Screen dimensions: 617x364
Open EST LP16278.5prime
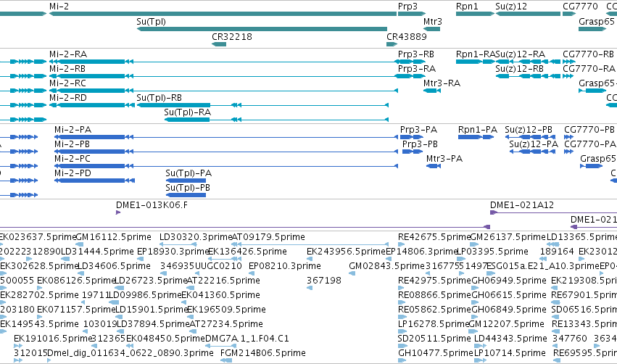click(x=401, y=332)
